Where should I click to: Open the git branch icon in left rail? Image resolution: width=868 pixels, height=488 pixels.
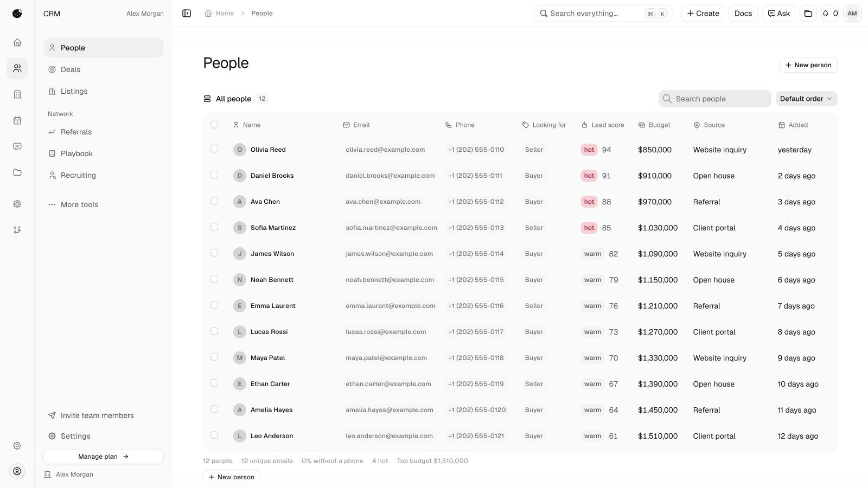point(17,230)
